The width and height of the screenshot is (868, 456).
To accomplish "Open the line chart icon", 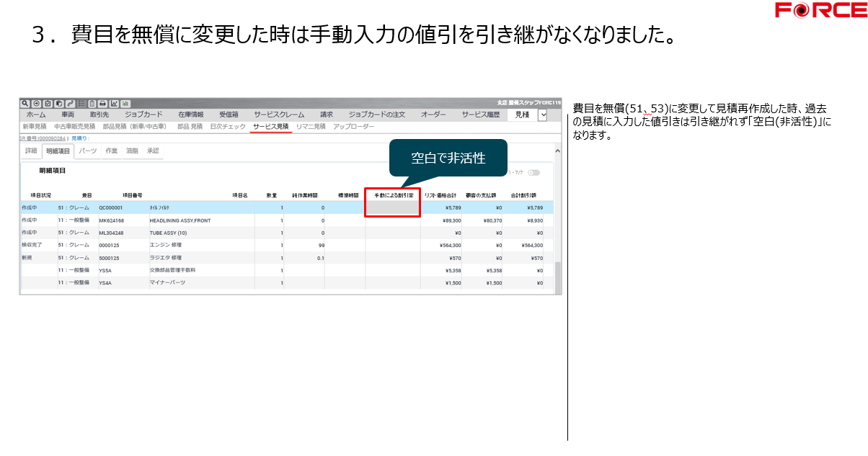I will (114, 104).
